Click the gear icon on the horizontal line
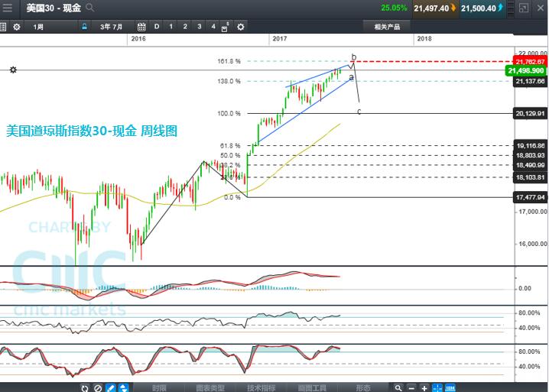This screenshot has width=549, height=392. 12,70
